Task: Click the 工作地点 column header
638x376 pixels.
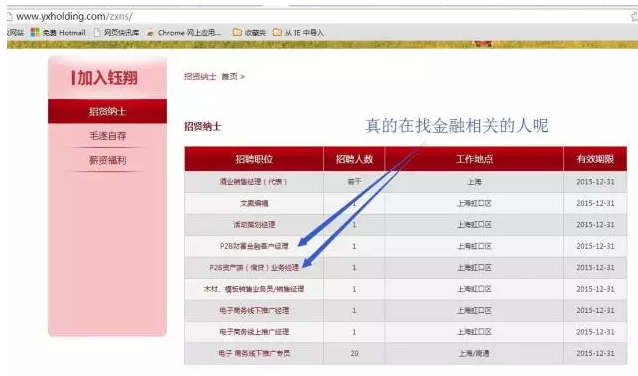Action: point(474,159)
